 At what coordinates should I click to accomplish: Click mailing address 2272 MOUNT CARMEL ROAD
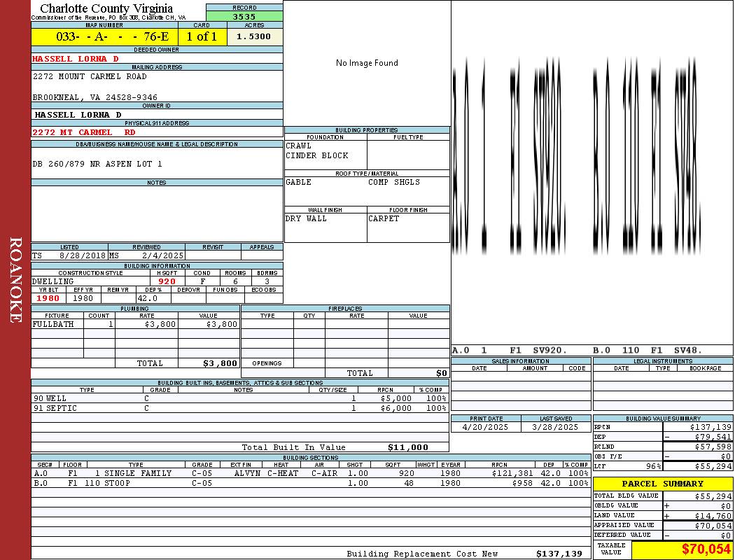click(90, 76)
